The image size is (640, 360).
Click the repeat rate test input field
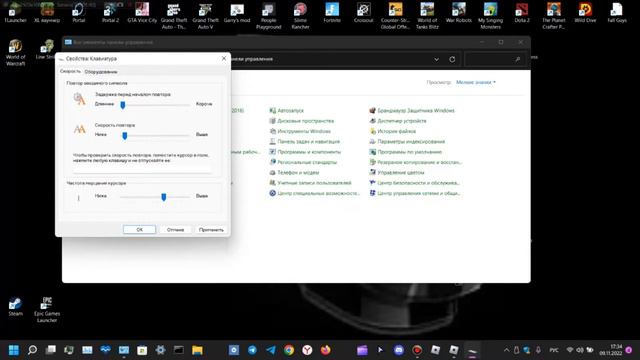coord(142,169)
